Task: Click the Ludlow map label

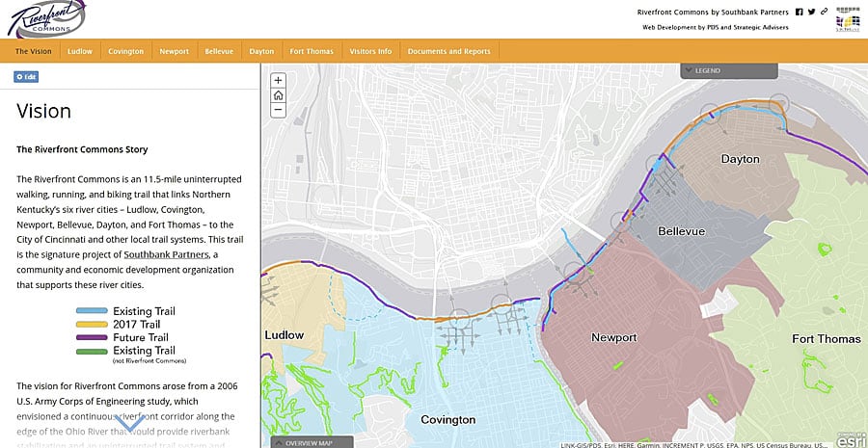Action: pos(284,335)
